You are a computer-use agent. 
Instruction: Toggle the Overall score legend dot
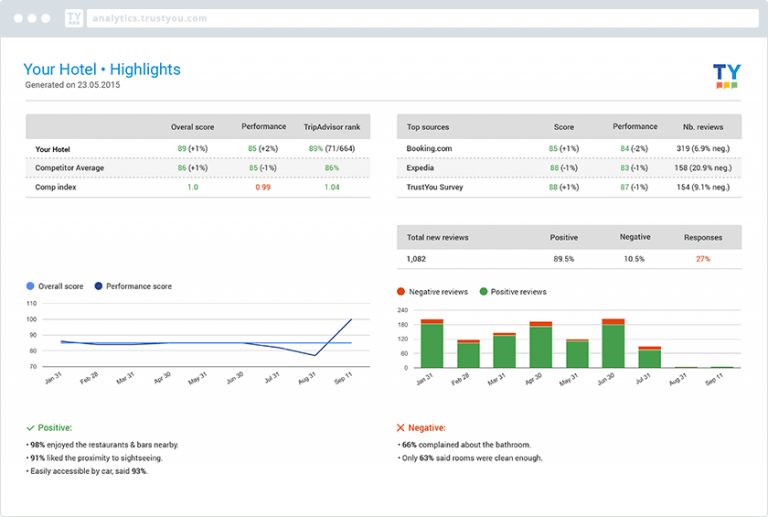tap(30, 286)
